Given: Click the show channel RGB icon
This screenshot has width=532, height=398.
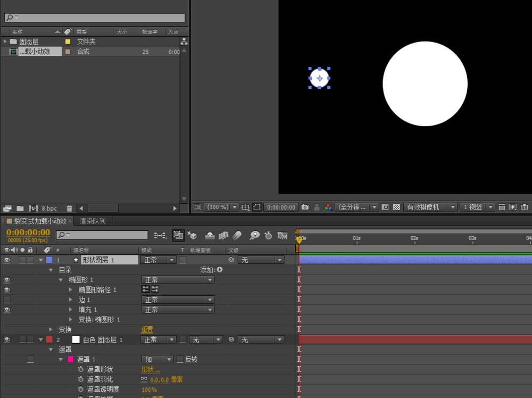Looking at the screenshot, I should 328,207.
